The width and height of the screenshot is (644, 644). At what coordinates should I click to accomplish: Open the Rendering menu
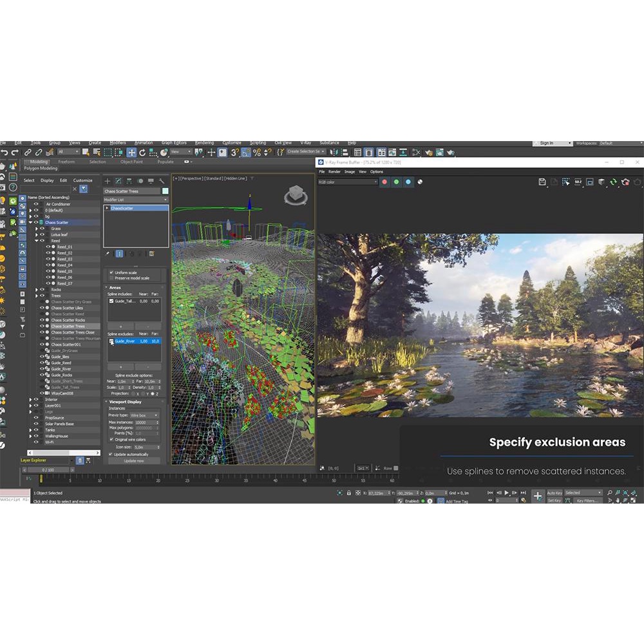click(204, 143)
